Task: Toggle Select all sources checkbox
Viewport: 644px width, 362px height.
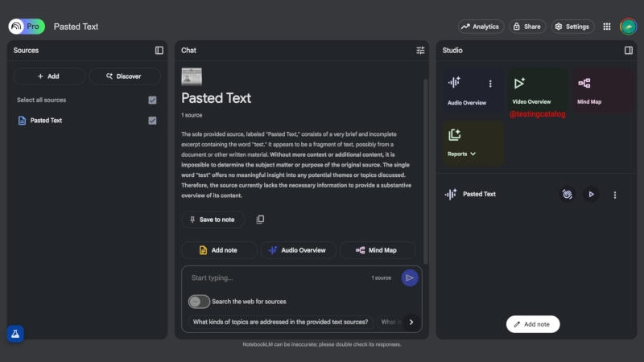Action: coord(152,101)
